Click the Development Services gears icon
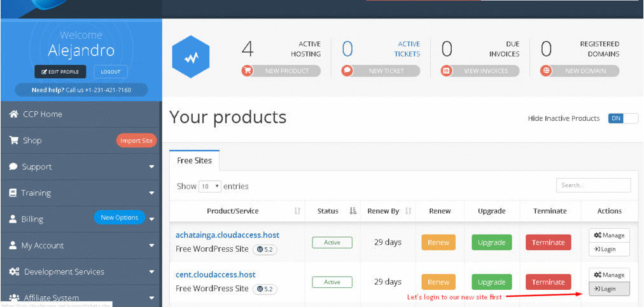This screenshot has width=644, height=307. pyautogui.click(x=13, y=271)
